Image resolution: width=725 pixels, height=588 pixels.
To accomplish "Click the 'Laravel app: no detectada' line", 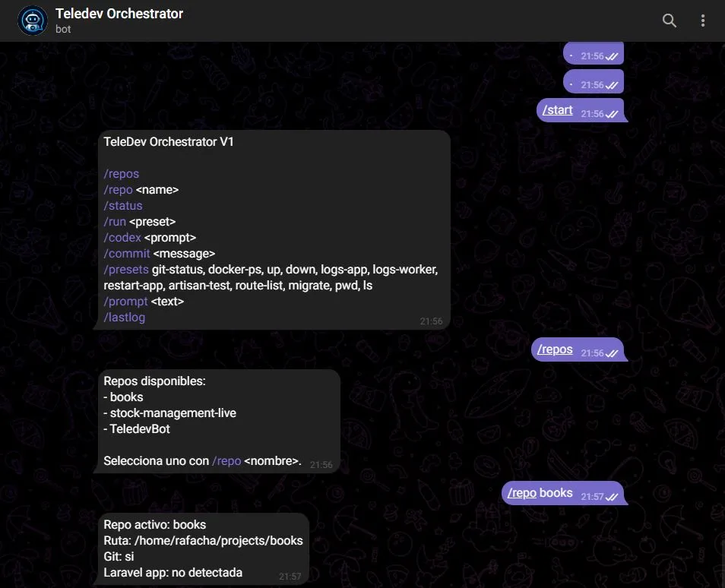I will 173,573.
